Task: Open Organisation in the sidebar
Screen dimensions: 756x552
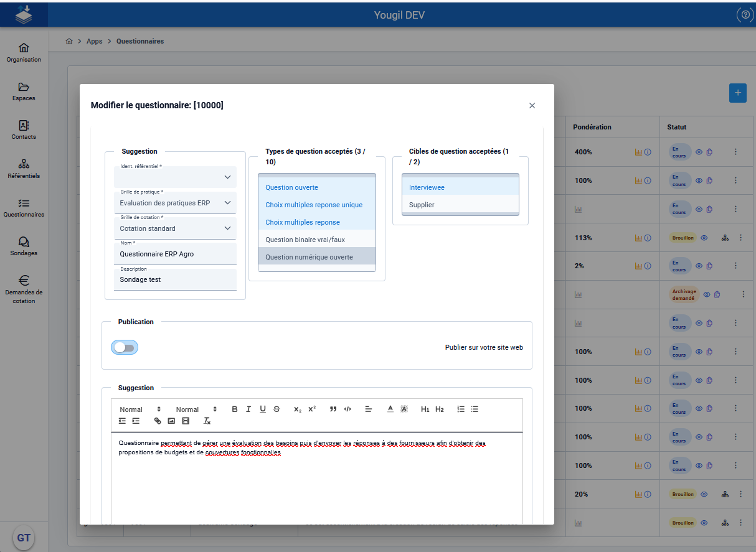Action: (x=24, y=53)
